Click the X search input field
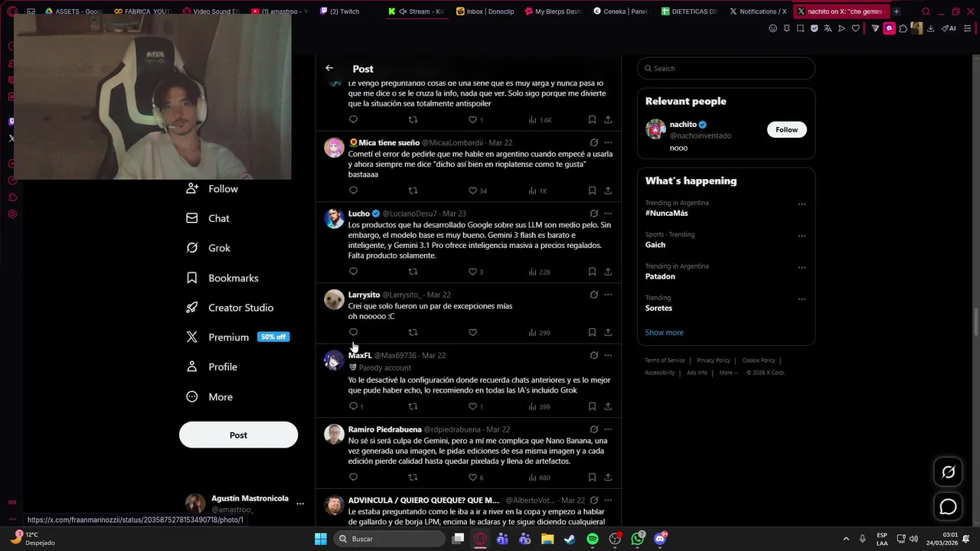 [x=726, y=68]
